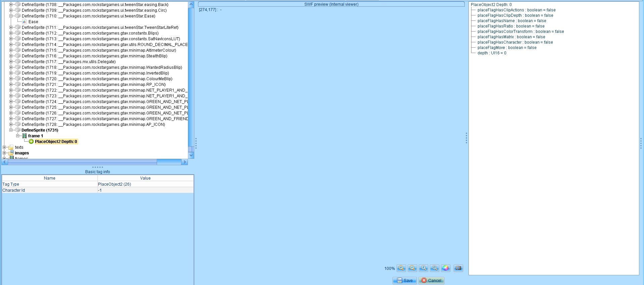The image size is (644, 285).
Task: Select the depth : UI16 = 0 entry
Action: tap(492, 53)
